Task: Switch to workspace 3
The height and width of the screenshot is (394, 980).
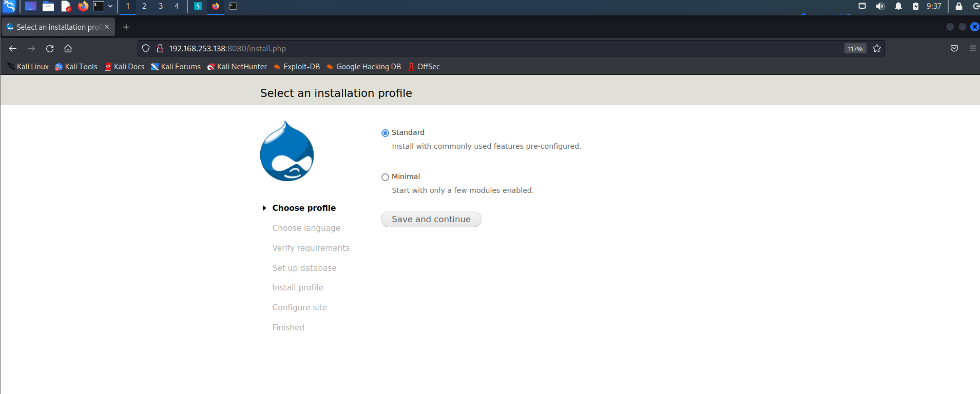Action: pos(161,6)
